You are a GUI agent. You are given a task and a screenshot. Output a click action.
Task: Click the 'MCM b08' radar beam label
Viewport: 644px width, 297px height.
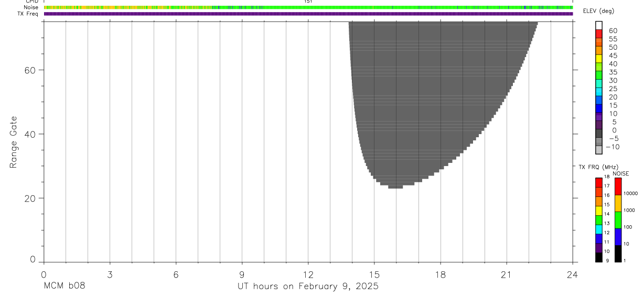click(65, 286)
